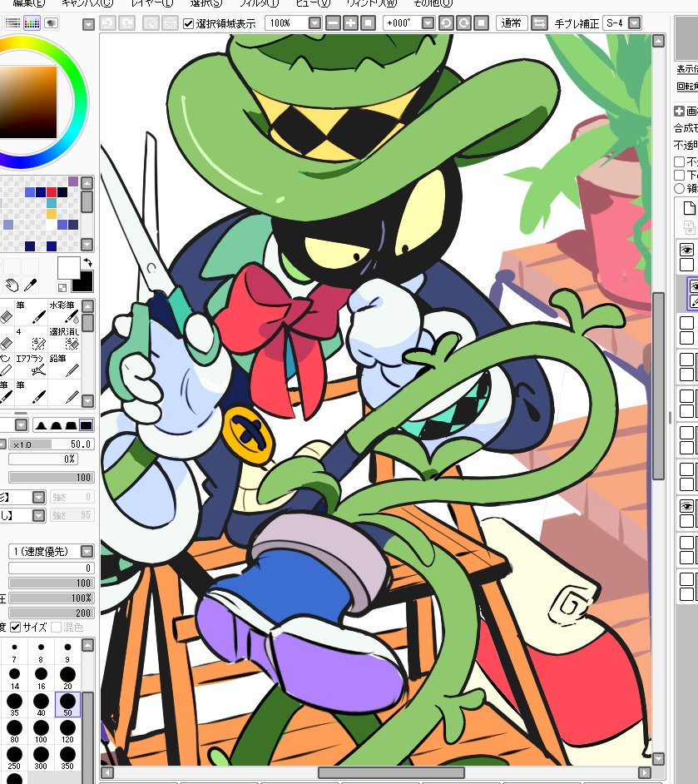Viewport: 698px width, 784px height.
Task: Select the Eyedropper tool
Action: point(31,285)
